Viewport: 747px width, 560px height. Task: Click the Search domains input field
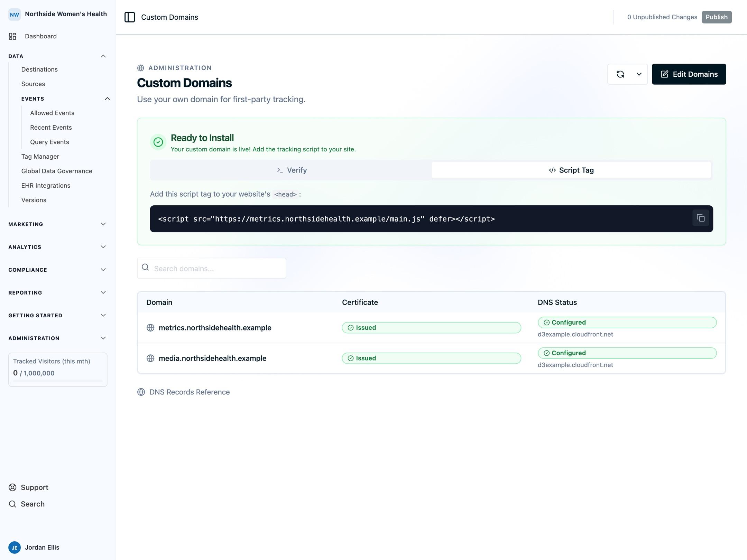point(212,268)
